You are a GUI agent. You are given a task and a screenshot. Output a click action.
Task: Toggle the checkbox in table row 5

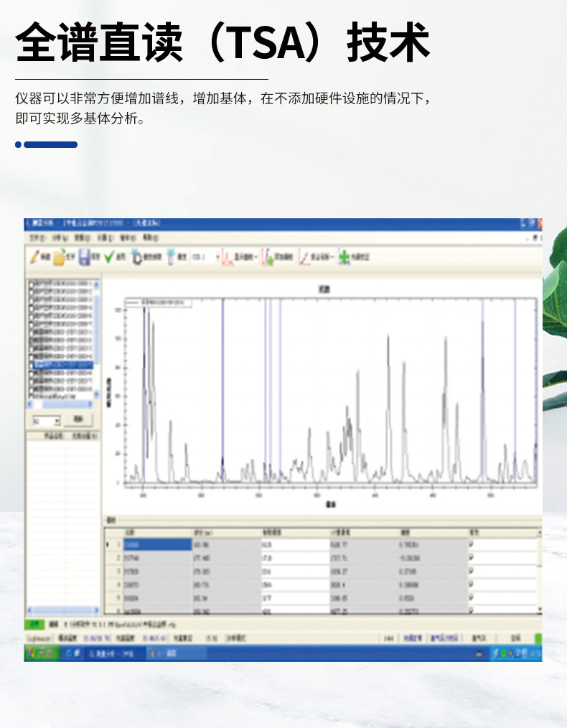click(471, 597)
